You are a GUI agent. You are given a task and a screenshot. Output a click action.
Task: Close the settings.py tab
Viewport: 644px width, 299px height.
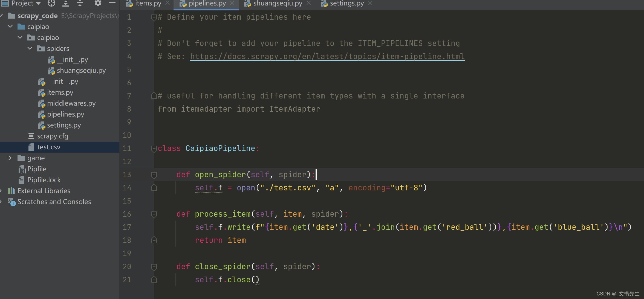(370, 3)
